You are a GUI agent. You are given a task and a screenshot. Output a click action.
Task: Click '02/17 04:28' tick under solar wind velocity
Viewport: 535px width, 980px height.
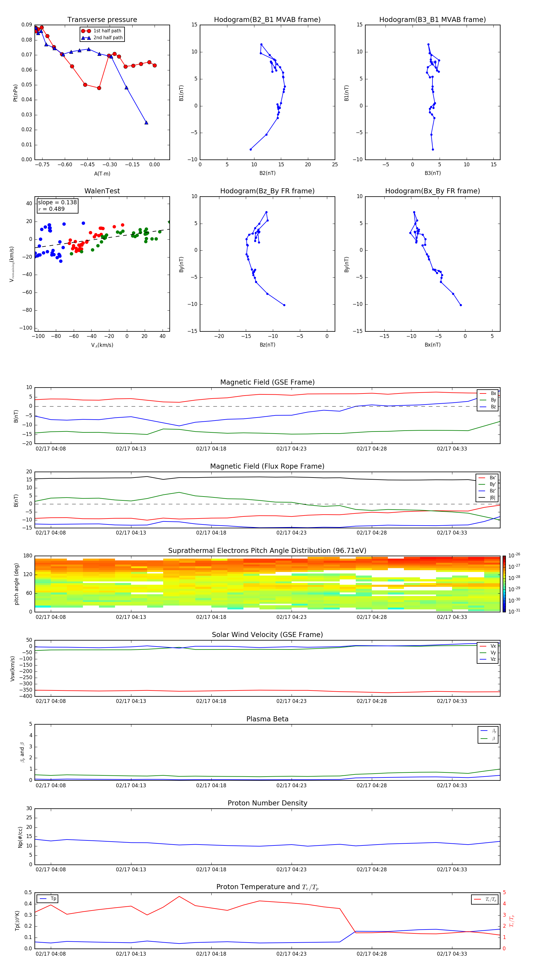[372, 701]
